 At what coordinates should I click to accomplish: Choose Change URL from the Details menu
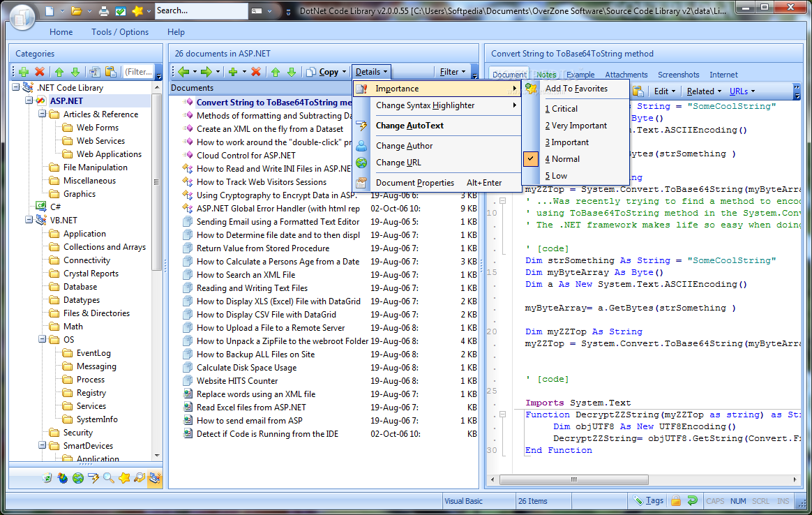[x=437, y=162]
